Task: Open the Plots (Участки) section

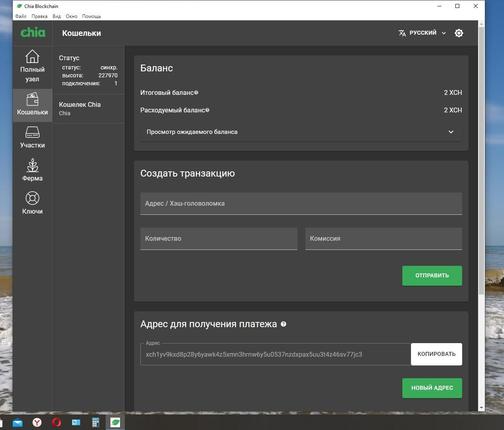Action: pyautogui.click(x=32, y=137)
